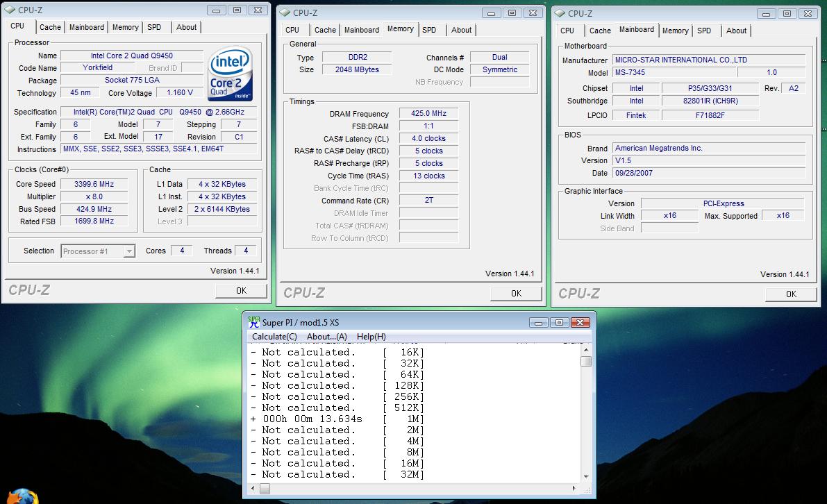827x504 pixels.
Task: Click Super PI vertical scrollbar up arrow
Action: click(x=586, y=350)
